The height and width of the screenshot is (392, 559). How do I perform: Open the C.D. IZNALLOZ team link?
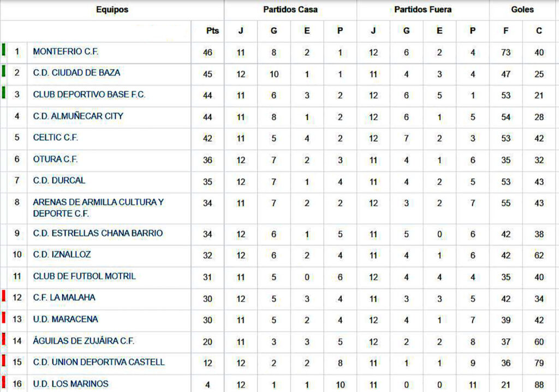tap(62, 254)
